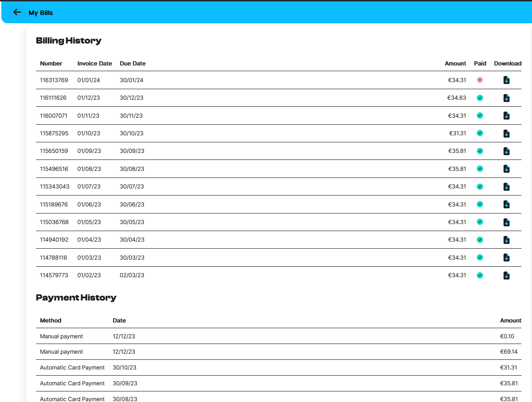
Task: Click the €0.10 manual payment amount
Action: 507,336
